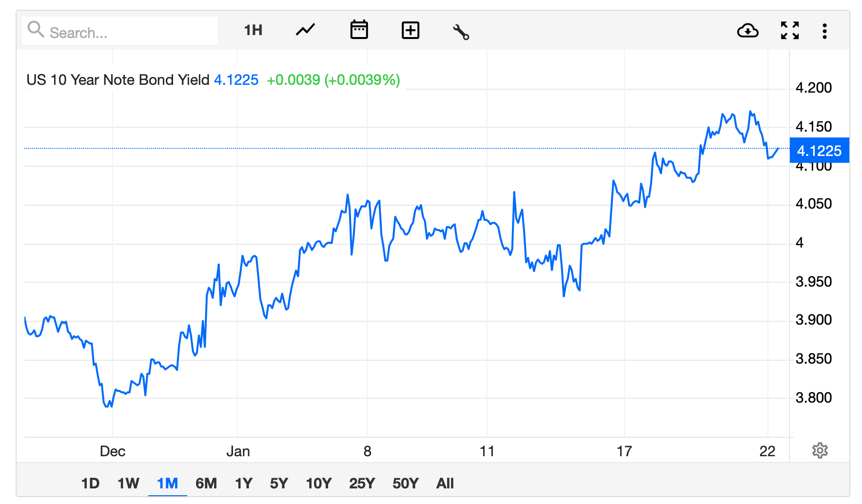
Task: Click the 4.200 y-axis label
Action: pos(814,88)
